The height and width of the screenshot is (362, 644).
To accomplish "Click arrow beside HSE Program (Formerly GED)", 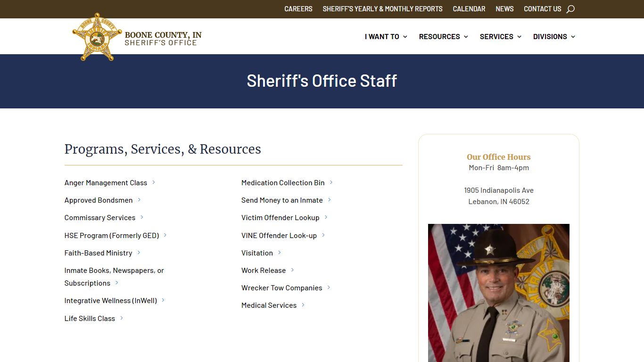I will pyautogui.click(x=165, y=235).
